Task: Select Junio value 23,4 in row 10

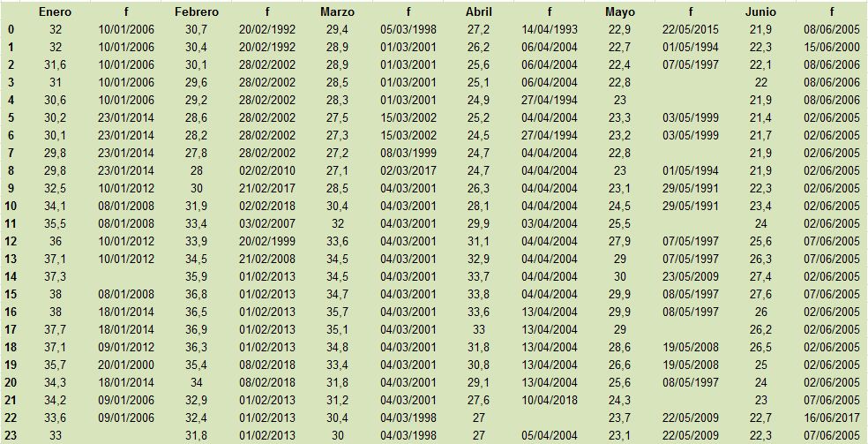Action: (761, 206)
